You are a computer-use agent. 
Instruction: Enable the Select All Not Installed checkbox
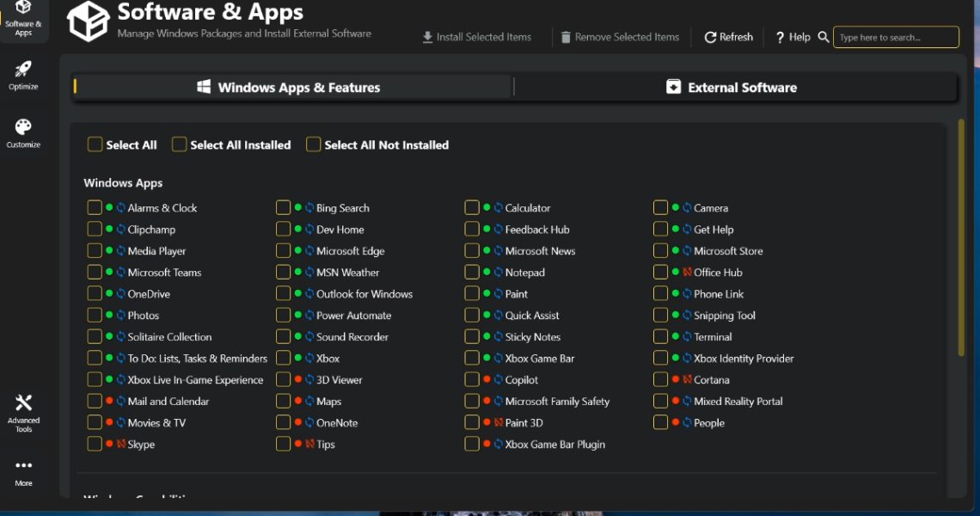[314, 144]
